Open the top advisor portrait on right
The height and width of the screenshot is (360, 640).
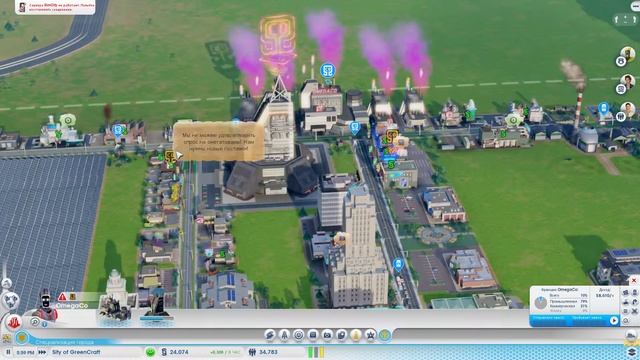point(628,54)
